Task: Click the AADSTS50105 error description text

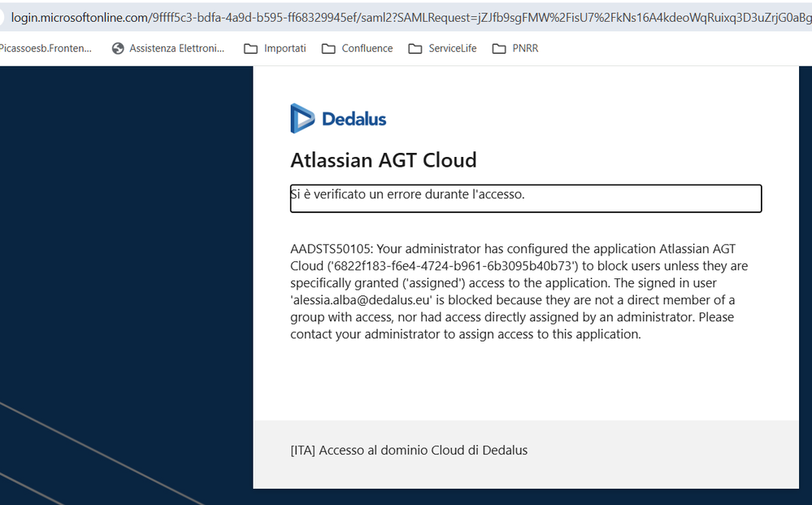Action: coord(519,292)
